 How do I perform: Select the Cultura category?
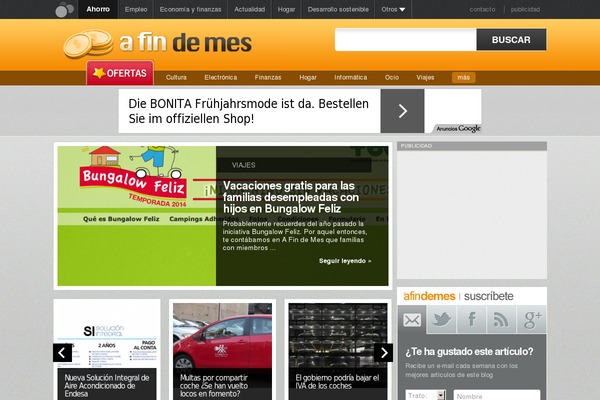[x=176, y=78]
